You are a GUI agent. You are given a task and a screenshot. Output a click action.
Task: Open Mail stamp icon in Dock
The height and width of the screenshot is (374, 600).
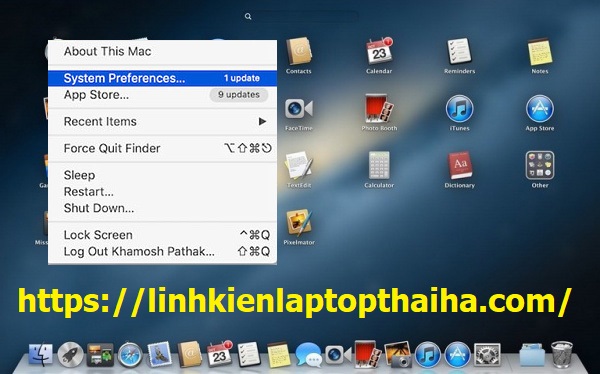point(160,354)
